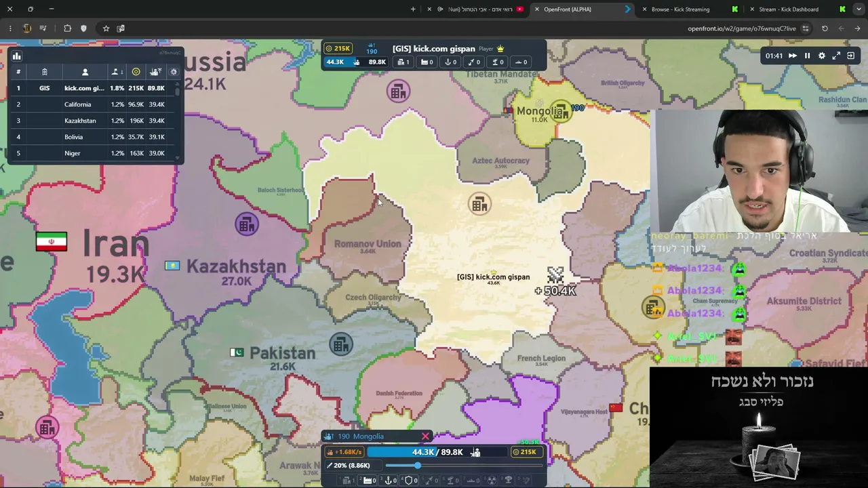
Task: Click the Iran flag on the map
Action: (x=52, y=242)
